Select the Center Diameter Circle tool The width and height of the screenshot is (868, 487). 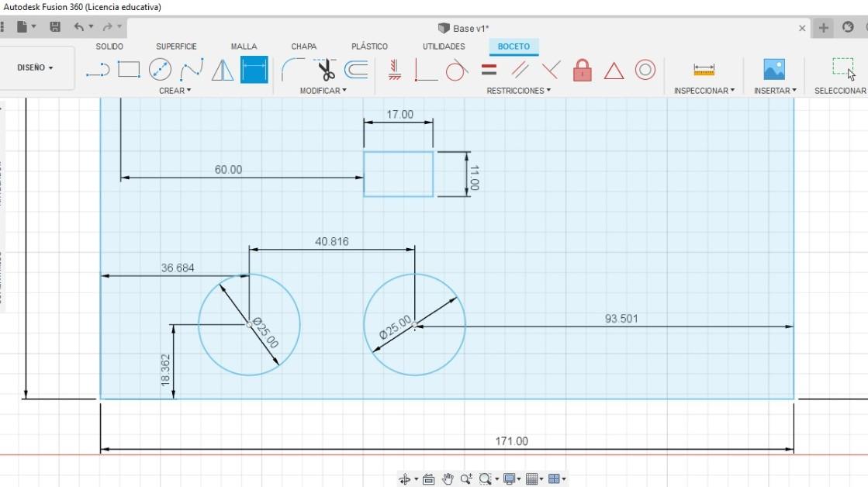click(160, 70)
